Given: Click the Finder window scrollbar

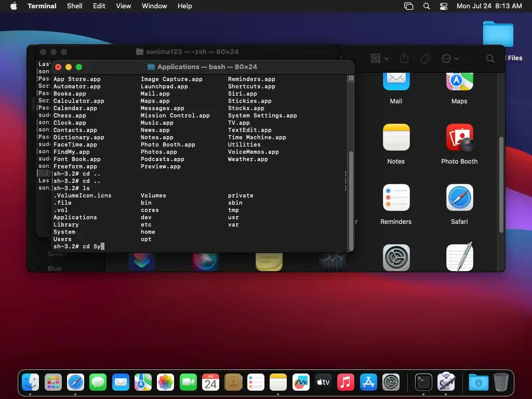Looking at the screenshot, I should point(501,184).
